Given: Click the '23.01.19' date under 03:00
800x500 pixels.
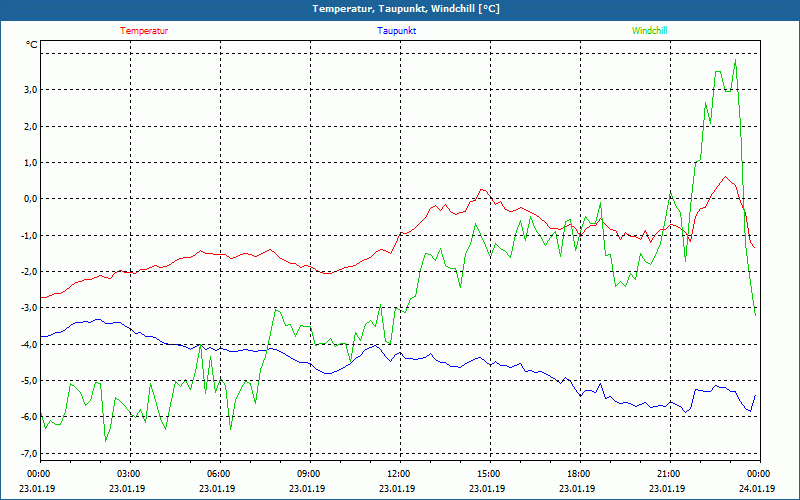Looking at the screenshot, I should [x=127, y=488].
